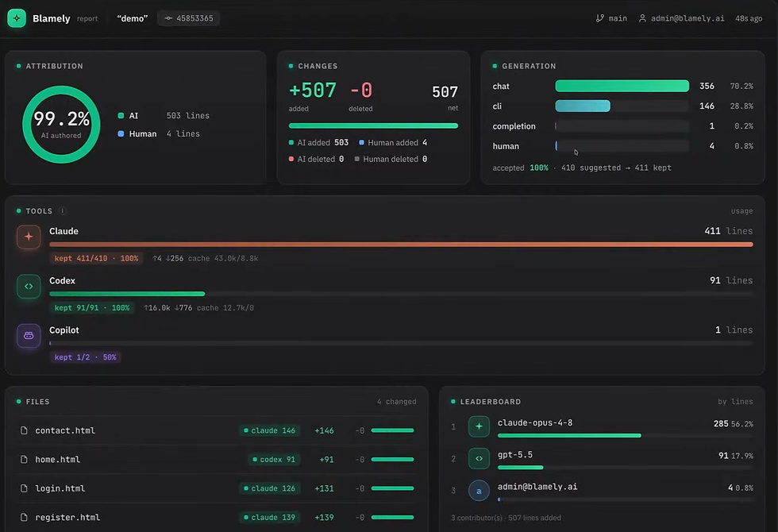This screenshot has height=532, width=778.
Task: Click the AI legend color swatch
Action: (x=121, y=116)
